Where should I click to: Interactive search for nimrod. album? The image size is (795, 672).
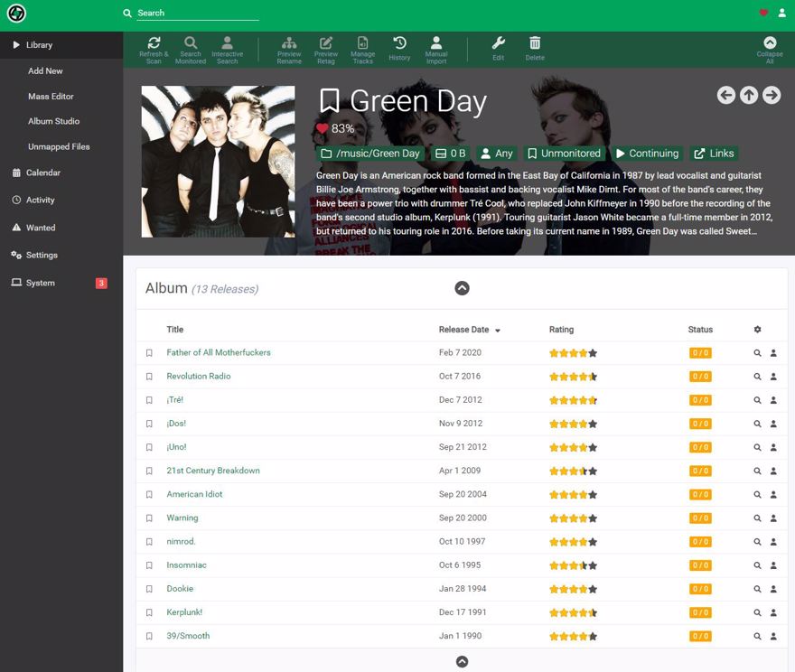(773, 542)
